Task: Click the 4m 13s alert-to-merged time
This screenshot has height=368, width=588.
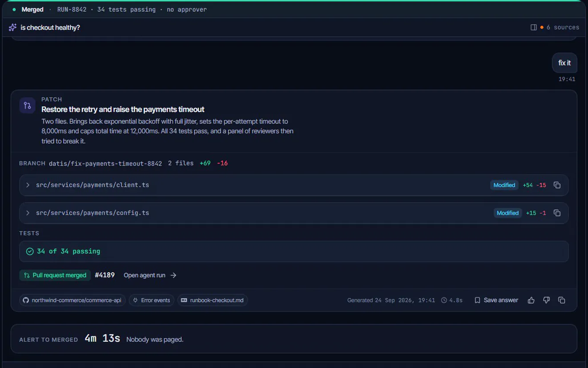Action: pyautogui.click(x=102, y=339)
